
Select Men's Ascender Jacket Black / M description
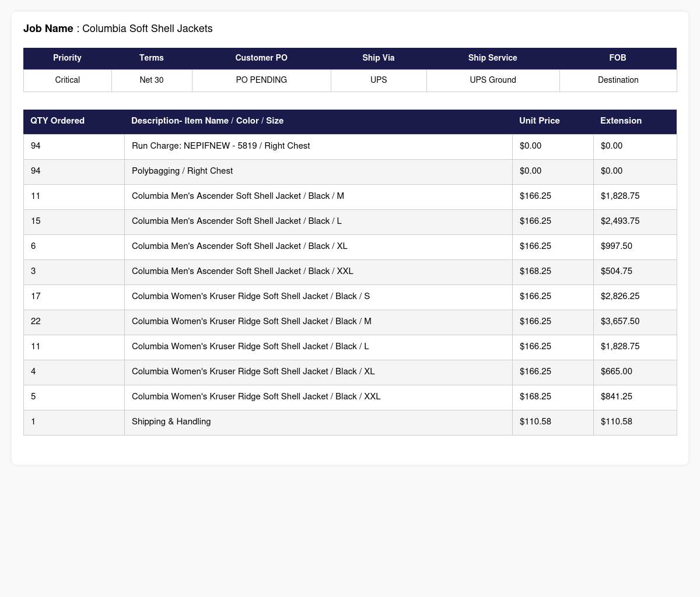click(x=318, y=196)
